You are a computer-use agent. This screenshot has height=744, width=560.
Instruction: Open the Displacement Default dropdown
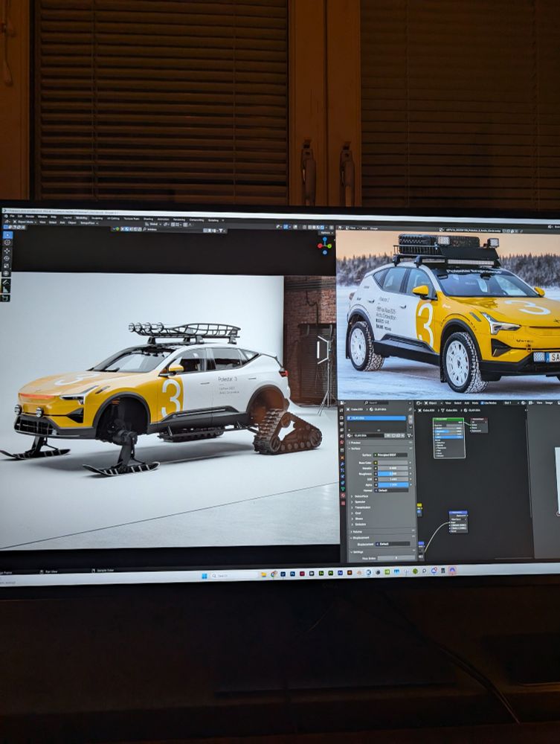click(x=393, y=544)
